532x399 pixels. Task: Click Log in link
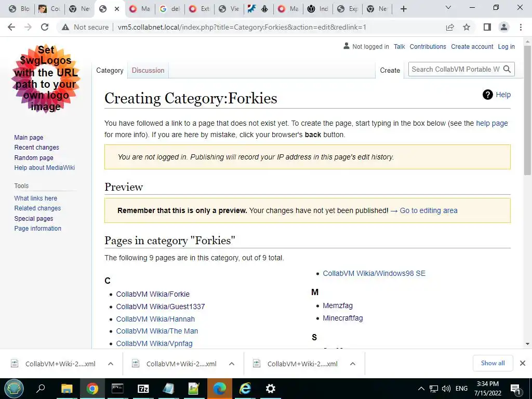click(x=506, y=47)
